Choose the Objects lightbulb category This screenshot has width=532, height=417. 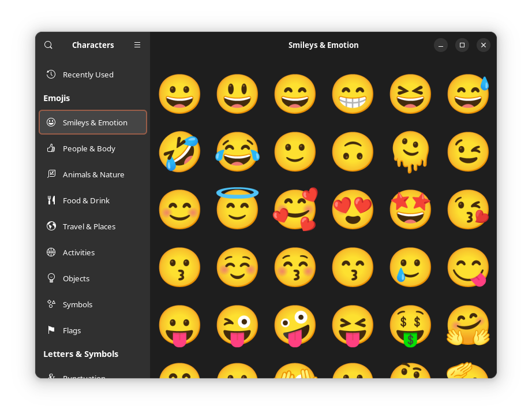[x=51, y=278]
